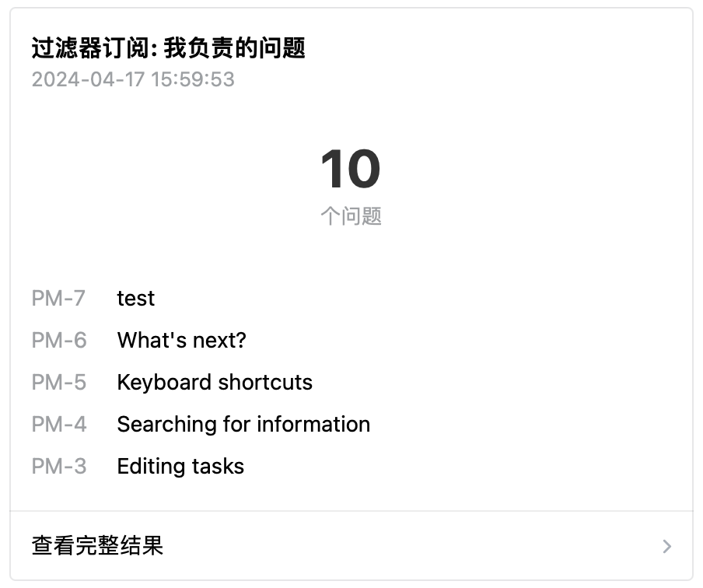Click the chevron arrow beside 查看完整结果
703x588 pixels.
tap(666, 546)
